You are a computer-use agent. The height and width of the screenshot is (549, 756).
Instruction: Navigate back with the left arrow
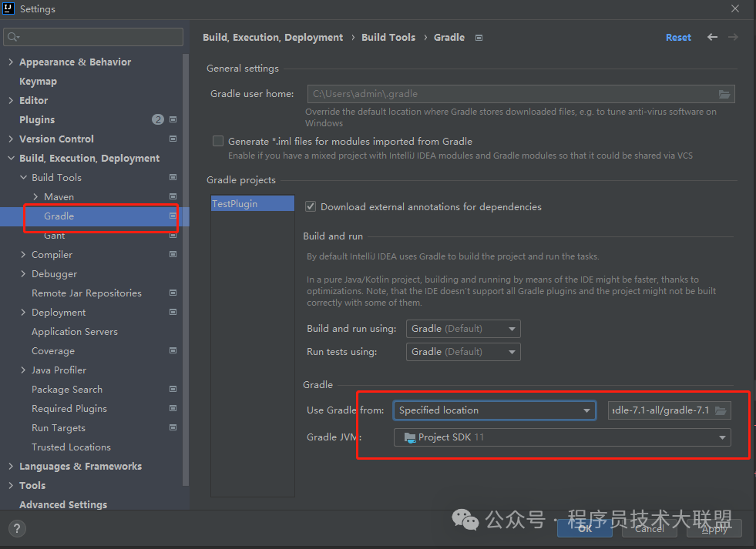[x=712, y=37]
